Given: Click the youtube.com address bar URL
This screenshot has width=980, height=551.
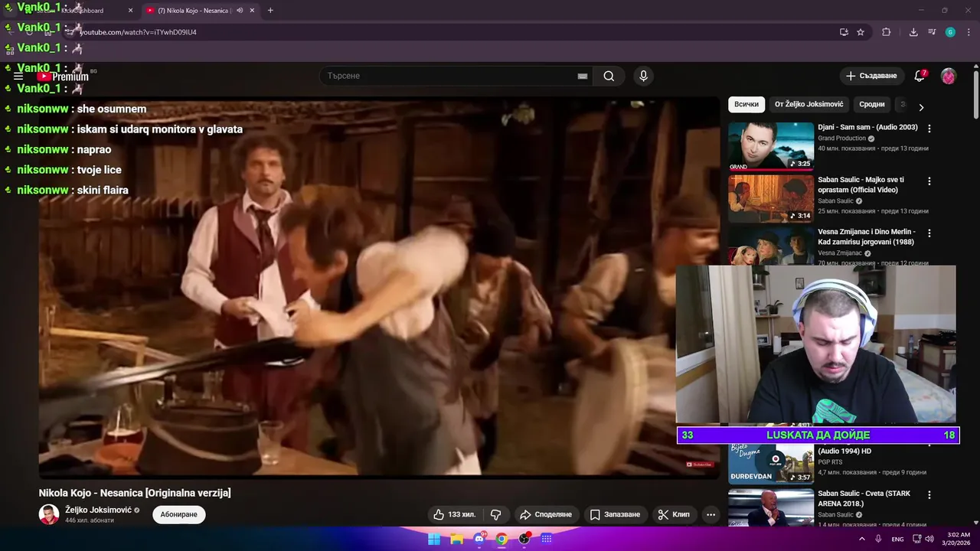Looking at the screenshot, I should 138,32.
